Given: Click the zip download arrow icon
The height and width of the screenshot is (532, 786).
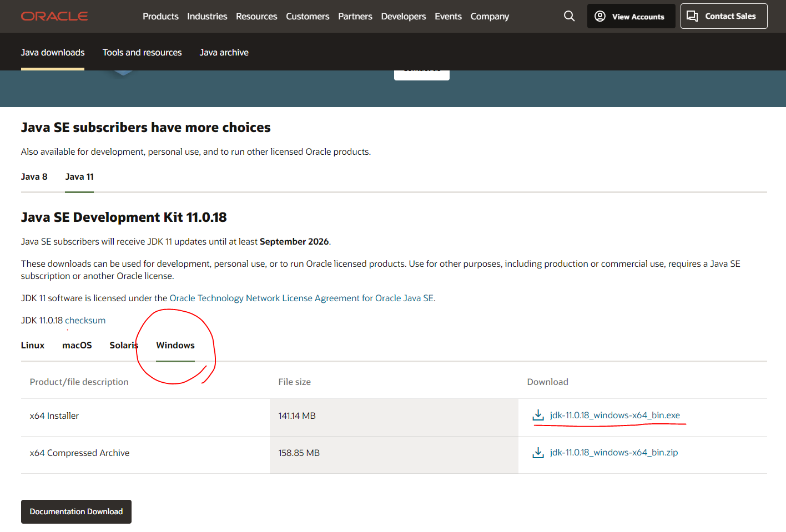Looking at the screenshot, I should click(x=538, y=453).
